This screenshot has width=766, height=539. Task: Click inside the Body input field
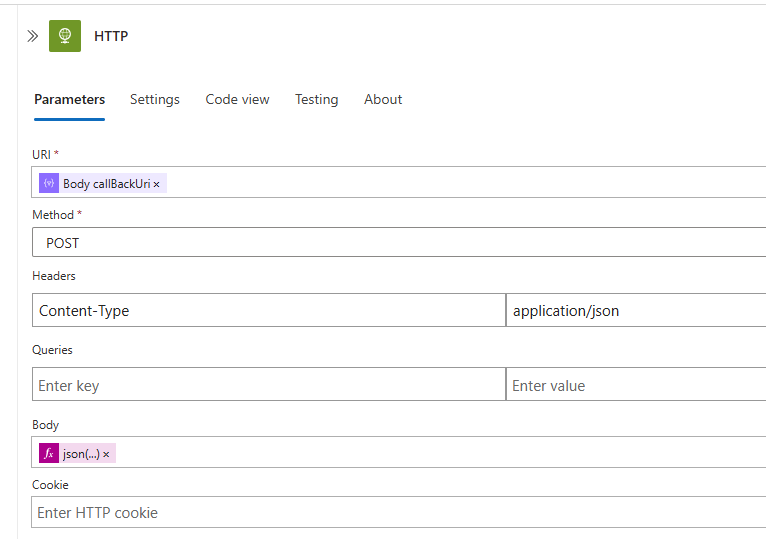450,453
